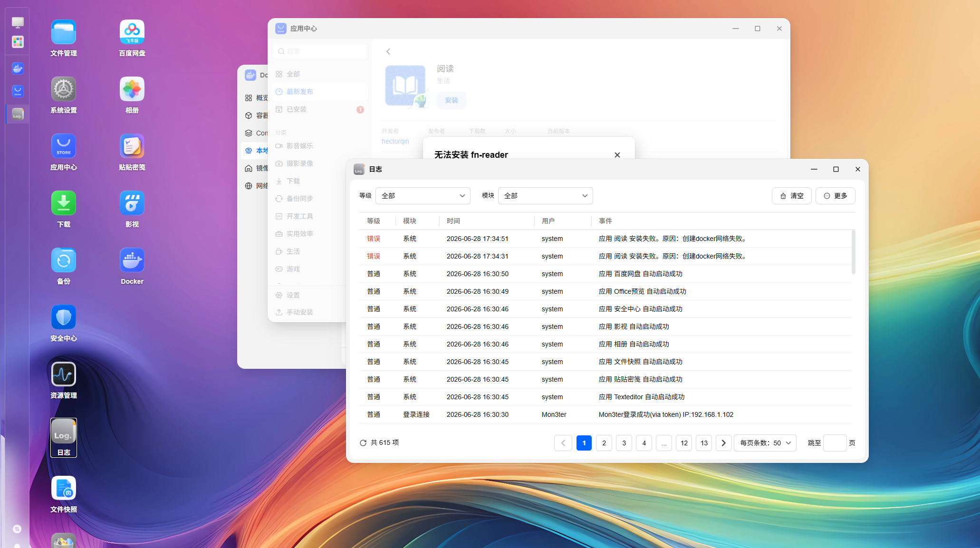The width and height of the screenshot is (980, 548).
Task: Open 安全中心 desktop icon
Action: (x=64, y=323)
